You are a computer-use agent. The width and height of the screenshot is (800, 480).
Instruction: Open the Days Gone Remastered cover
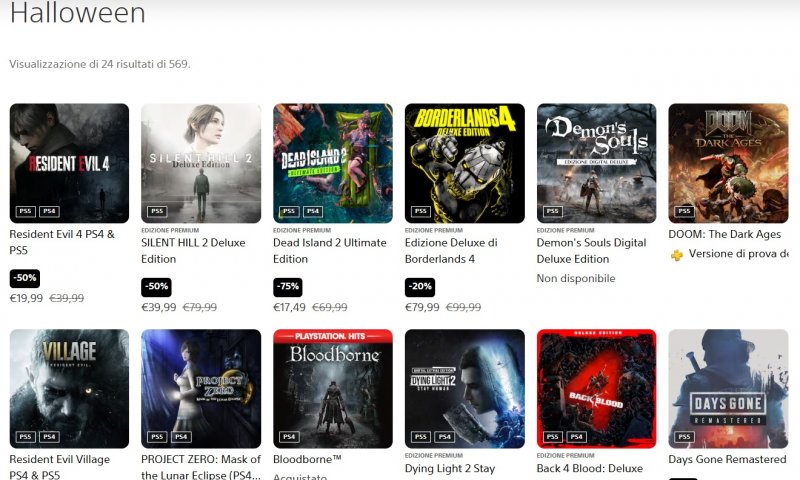click(728, 389)
